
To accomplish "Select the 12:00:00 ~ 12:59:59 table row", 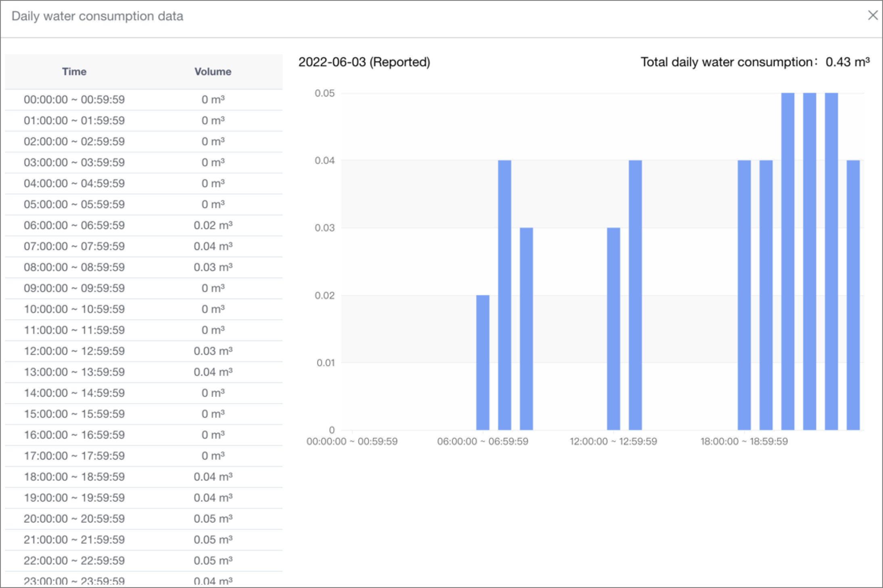I will [144, 351].
